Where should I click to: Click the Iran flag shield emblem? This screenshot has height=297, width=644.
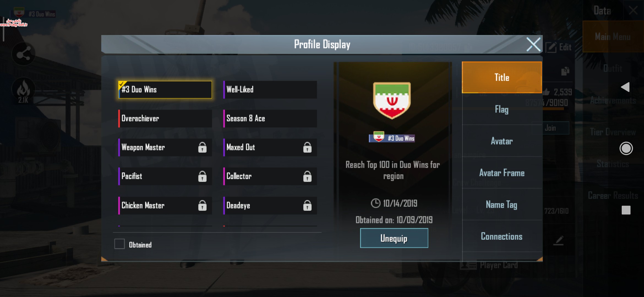(x=392, y=100)
